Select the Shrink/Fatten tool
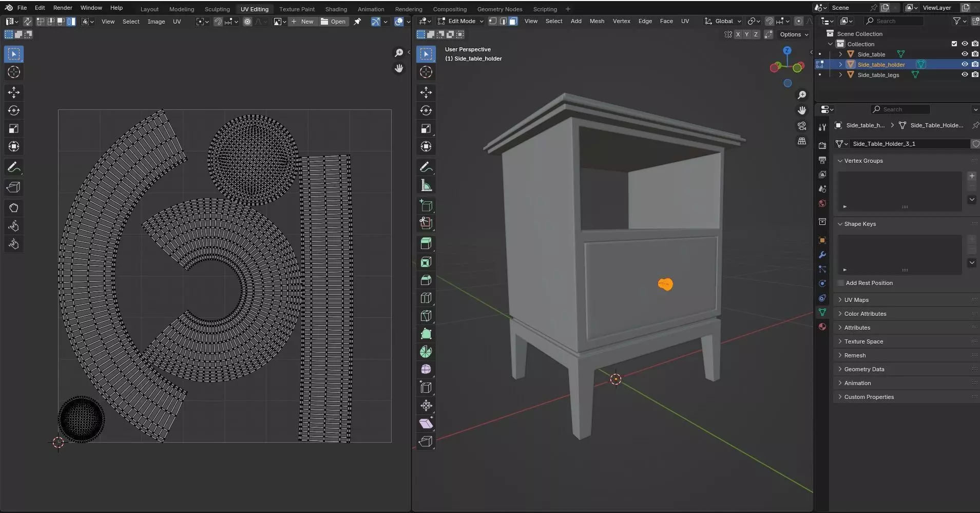The width and height of the screenshot is (980, 513). tap(426, 405)
